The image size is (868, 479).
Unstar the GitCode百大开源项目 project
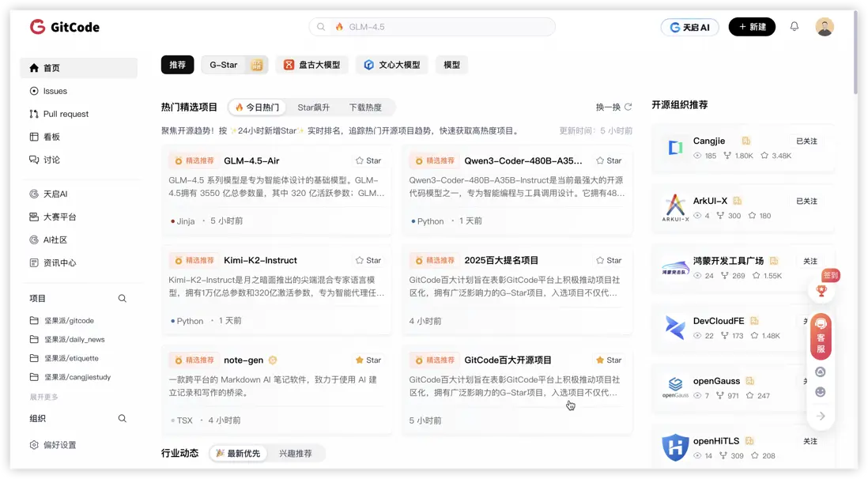[609, 360]
